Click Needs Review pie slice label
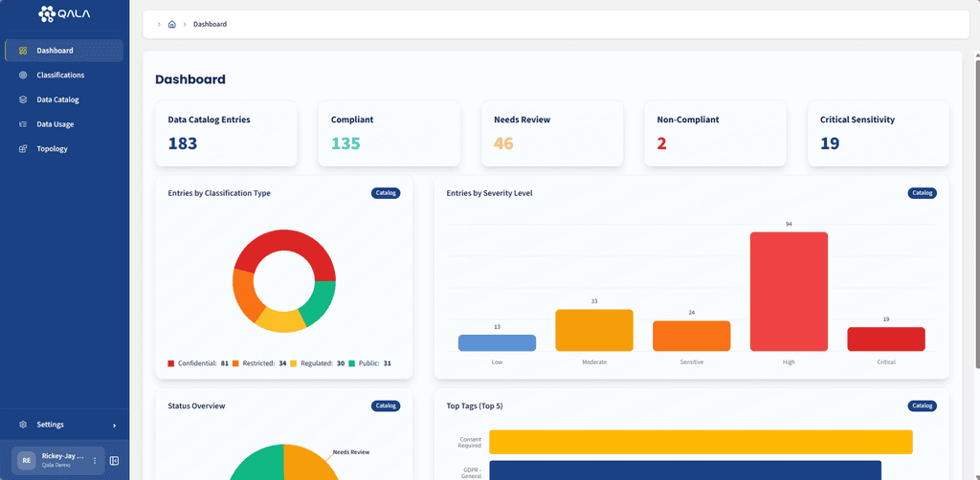The width and height of the screenshot is (980, 480). (351, 452)
